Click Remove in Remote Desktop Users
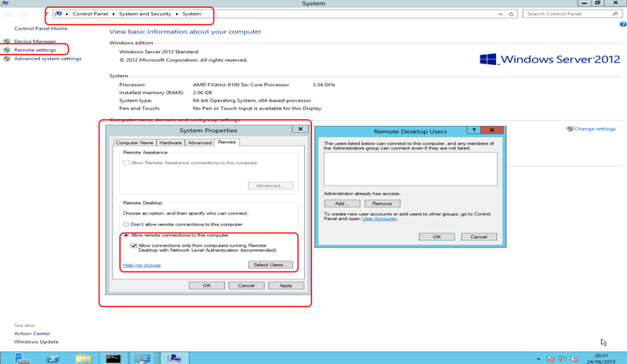 pyautogui.click(x=382, y=204)
